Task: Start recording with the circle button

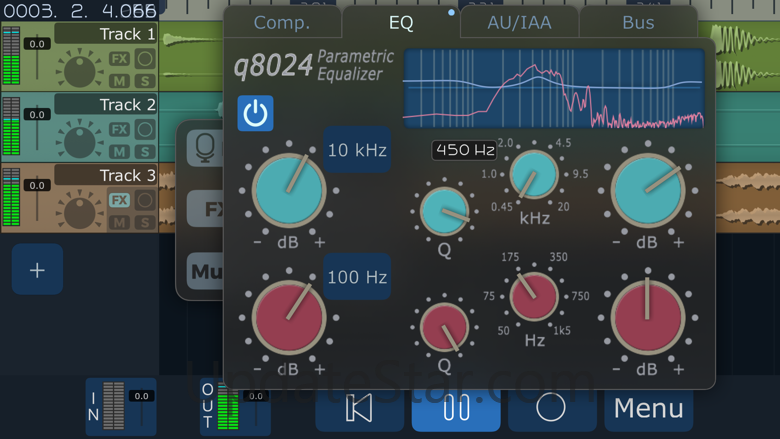Action: (x=552, y=409)
